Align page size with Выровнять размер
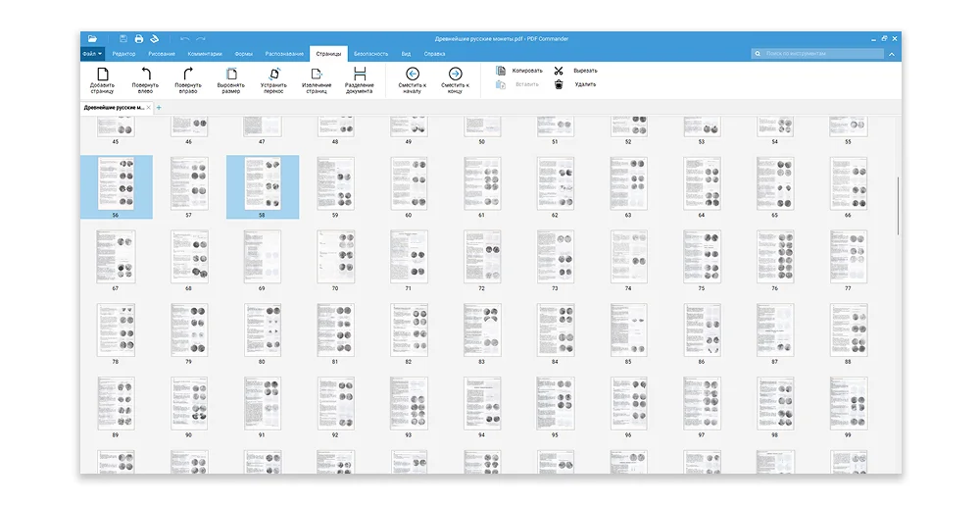Viewport: 980px width, 506px height. click(231, 80)
